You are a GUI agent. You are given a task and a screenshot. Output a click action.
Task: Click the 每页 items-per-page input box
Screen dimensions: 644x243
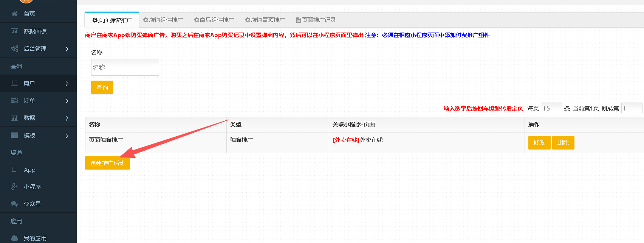pyautogui.click(x=551, y=108)
